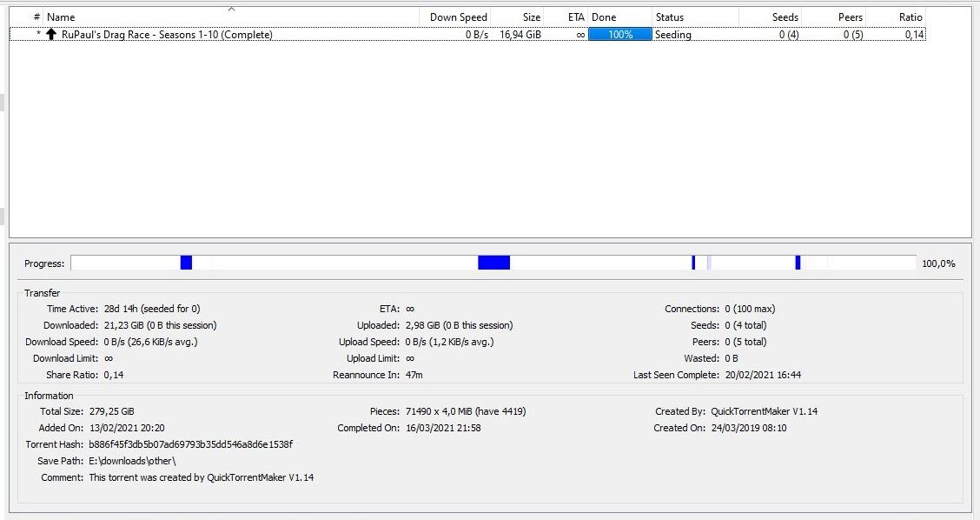Click the asterisk marker in the # column
Viewport: 980px width, 520px height.
click(x=38, y=35)
